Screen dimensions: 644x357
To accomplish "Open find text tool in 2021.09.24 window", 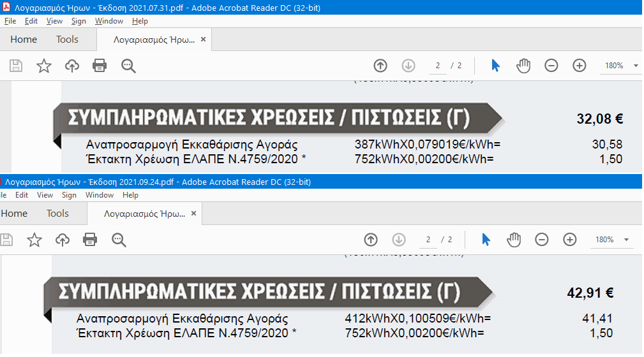I will click(119, 240).
